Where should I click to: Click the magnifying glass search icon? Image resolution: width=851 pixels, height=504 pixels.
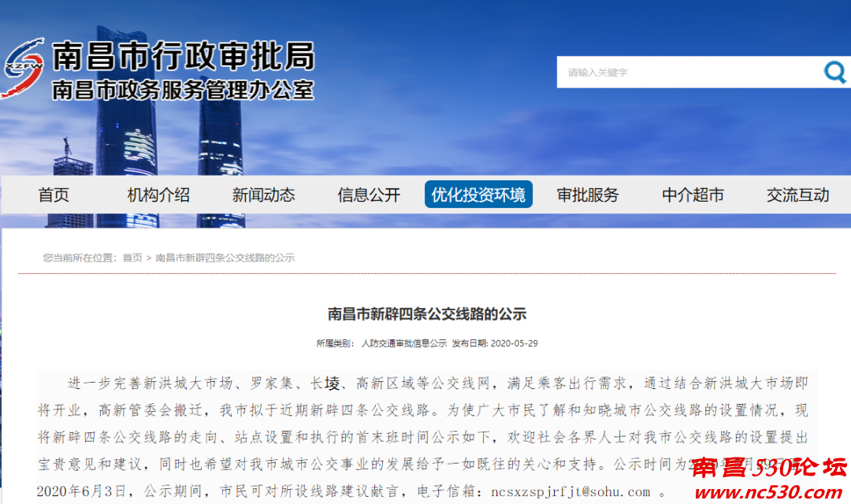[834, 72]
